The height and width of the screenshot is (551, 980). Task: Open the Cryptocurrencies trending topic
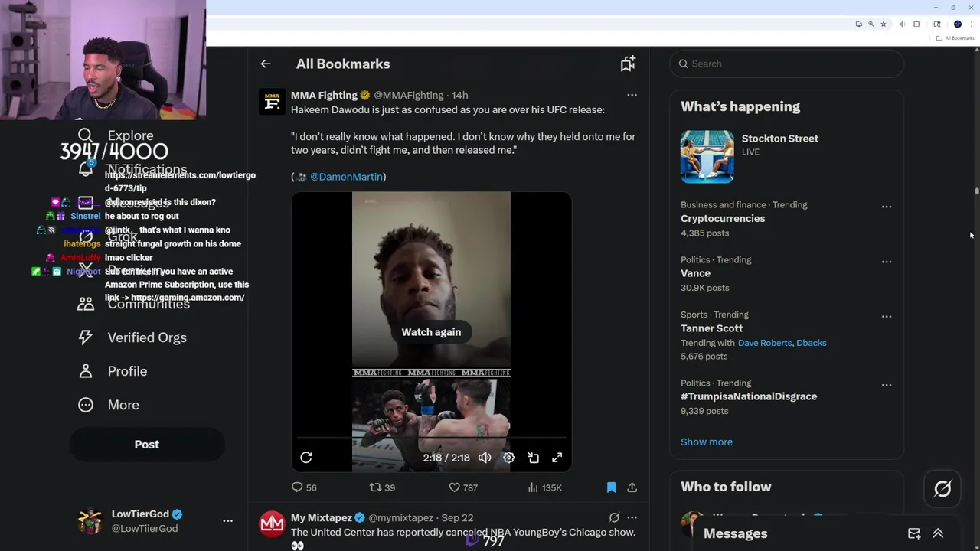click(723, 219)
